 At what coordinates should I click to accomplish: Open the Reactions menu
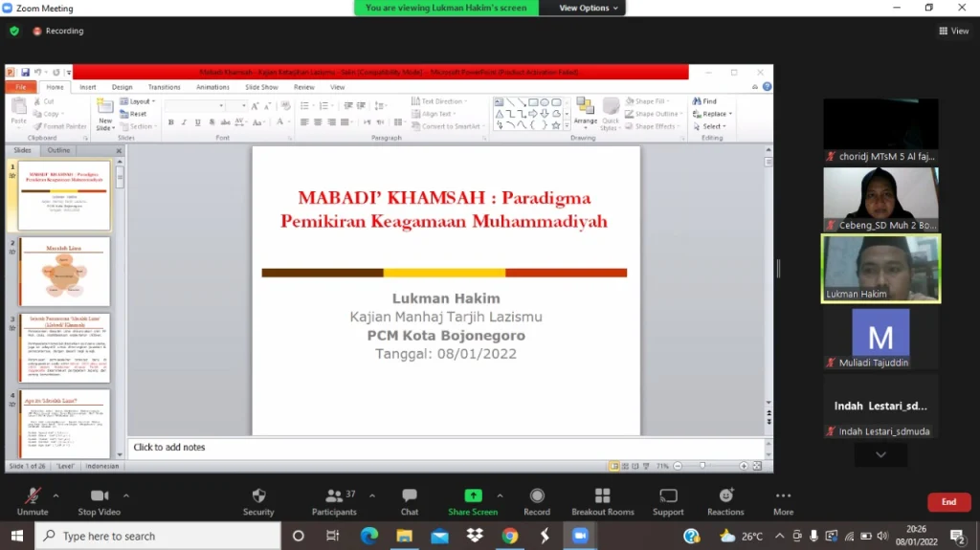tap(725, 502)
